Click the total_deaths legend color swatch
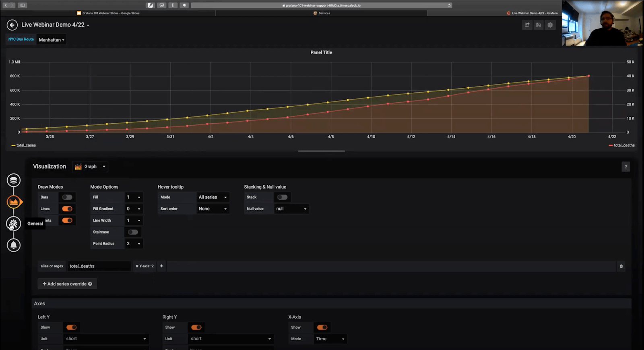The width and height of the screenshot is (644, 350). (x=611, y=145)
